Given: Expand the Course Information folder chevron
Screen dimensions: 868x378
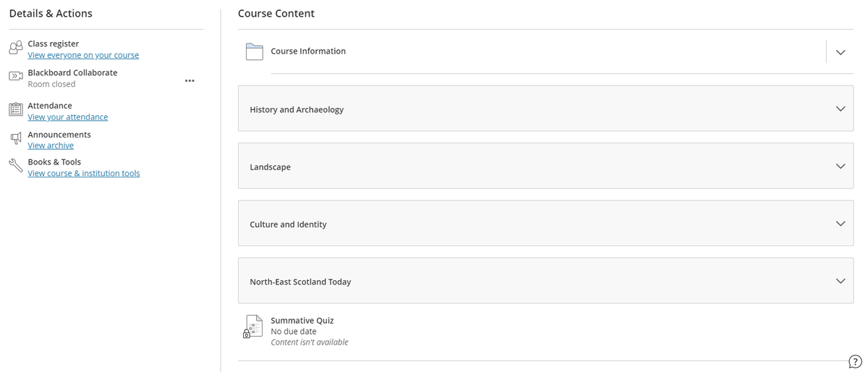Looking at the screenshot, I should [x=840, y=52].
